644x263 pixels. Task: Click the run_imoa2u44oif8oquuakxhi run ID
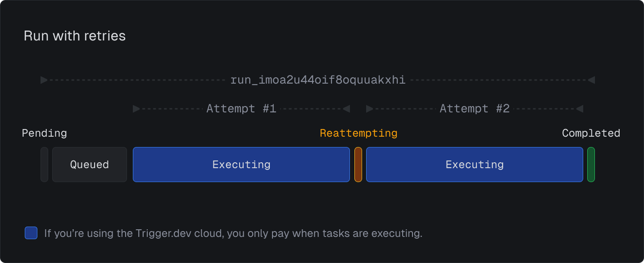[x=318, y=80]
